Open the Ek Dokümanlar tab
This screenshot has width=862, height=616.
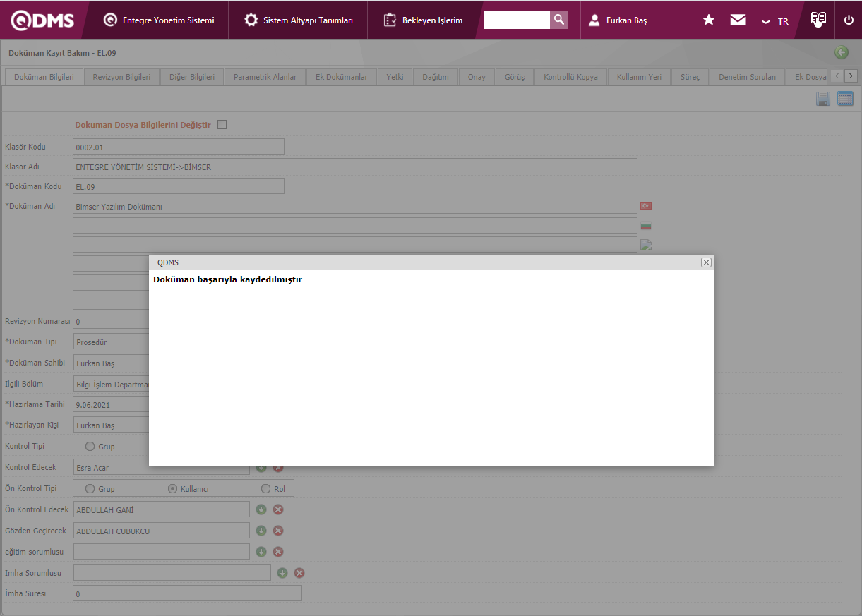(x=341, y=77)
